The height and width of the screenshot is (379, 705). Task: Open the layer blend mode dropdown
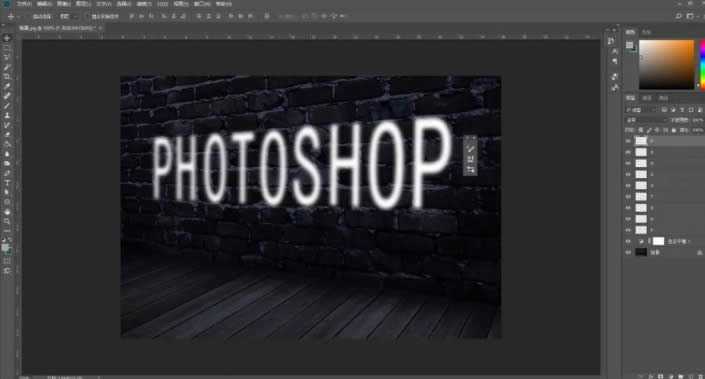point(646,120)
